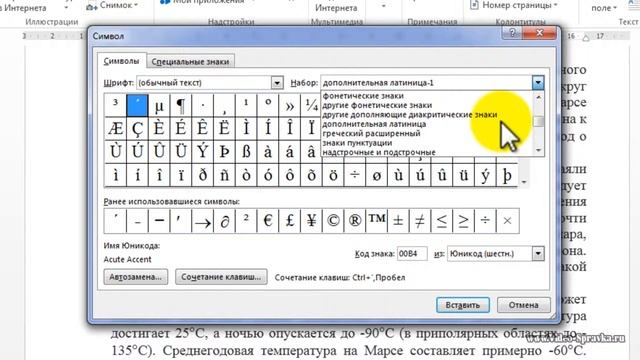Pick the × multiplication recent symbol
640x360 pixels.
(x=507, y=221)
